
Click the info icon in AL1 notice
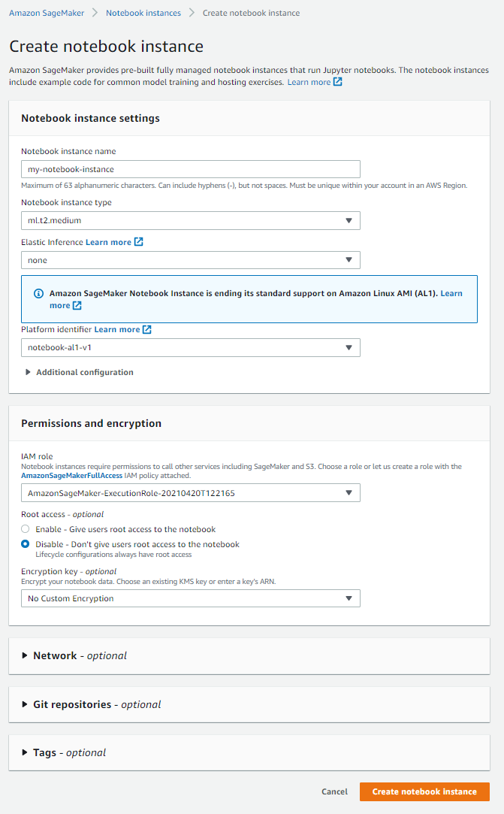(x=39, y=293)
